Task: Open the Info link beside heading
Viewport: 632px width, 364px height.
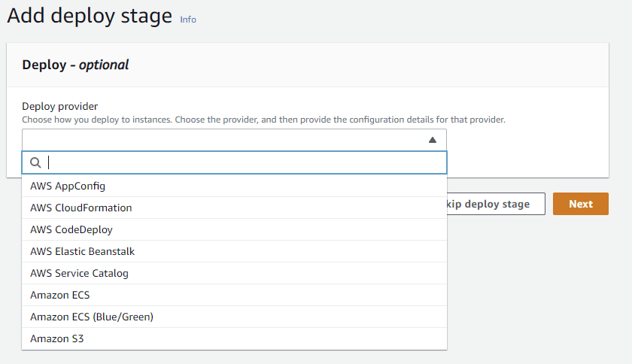Action: pyautogui.click(x=188, y=20)
